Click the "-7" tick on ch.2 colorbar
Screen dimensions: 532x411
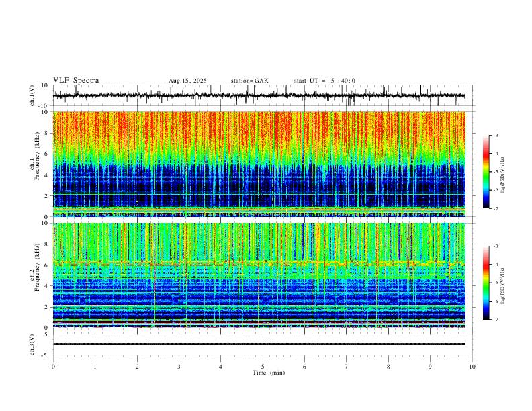[x=495, y=320]
